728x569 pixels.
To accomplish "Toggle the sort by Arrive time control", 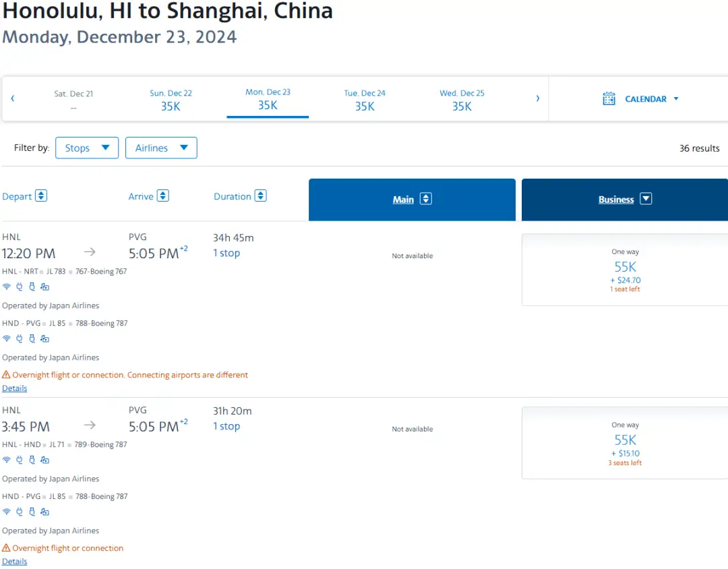I will point(162,196).
